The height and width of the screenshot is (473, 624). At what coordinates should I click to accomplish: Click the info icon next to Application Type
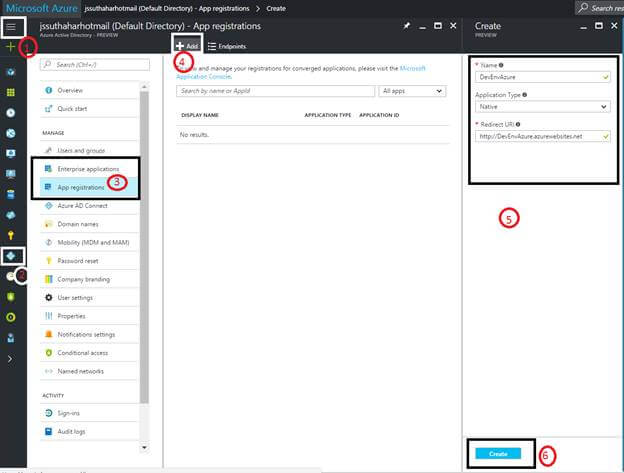point(525,95)
